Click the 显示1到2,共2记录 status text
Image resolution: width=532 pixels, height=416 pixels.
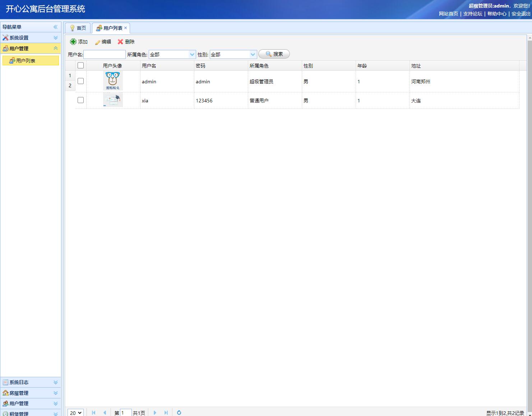pyautogui.click(x=505, y=413)
